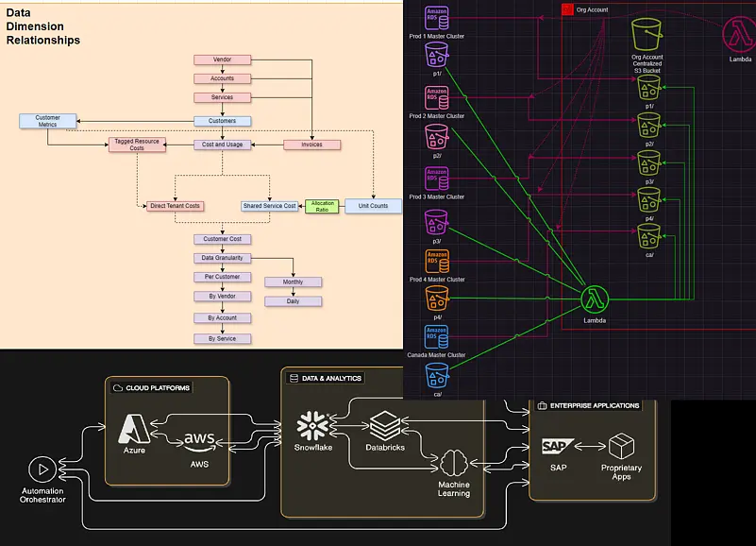
Task: Click the Enterprise Applications group label
Action: click(x=589, y=405)
